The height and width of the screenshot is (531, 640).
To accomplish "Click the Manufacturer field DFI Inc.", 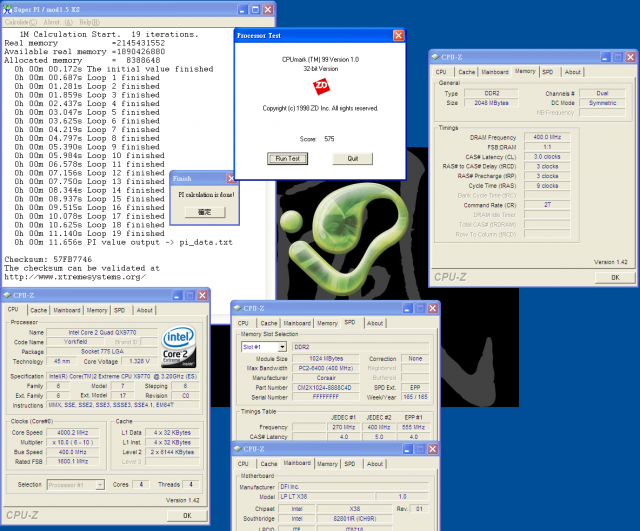I will [x=353, y=487].
